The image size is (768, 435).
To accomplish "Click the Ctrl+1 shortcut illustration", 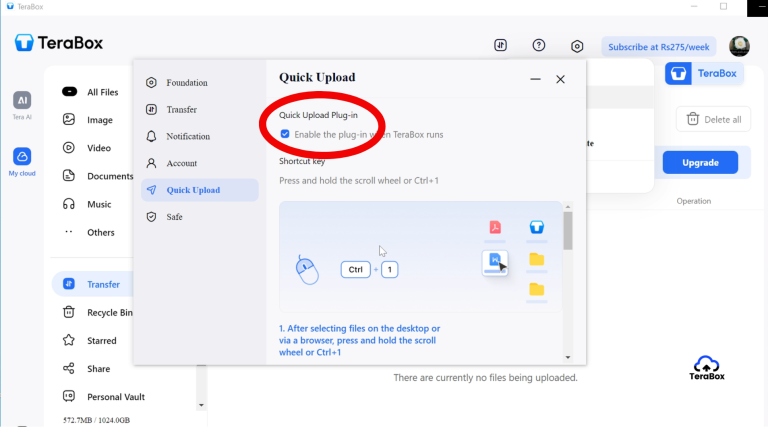I will tap(369, 269).
